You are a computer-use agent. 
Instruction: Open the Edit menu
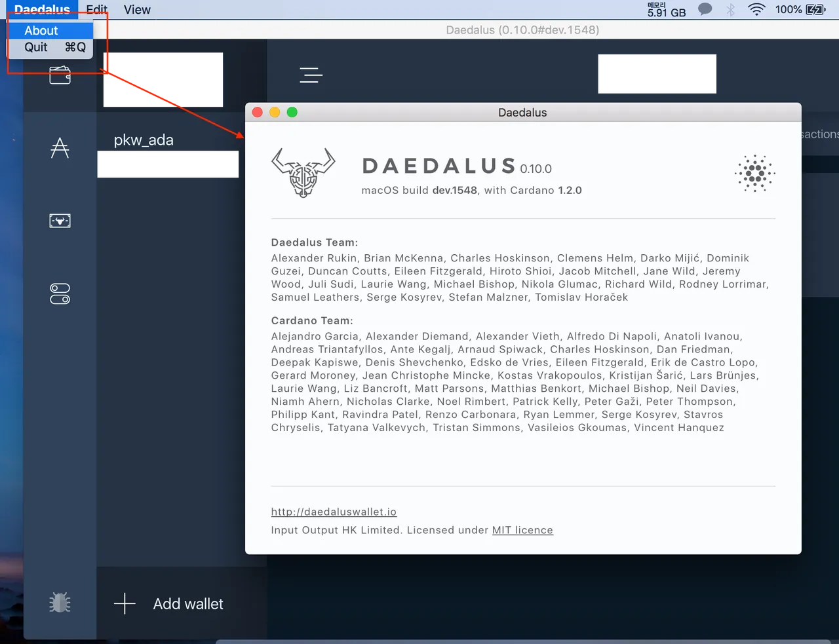tap(96, 9)
